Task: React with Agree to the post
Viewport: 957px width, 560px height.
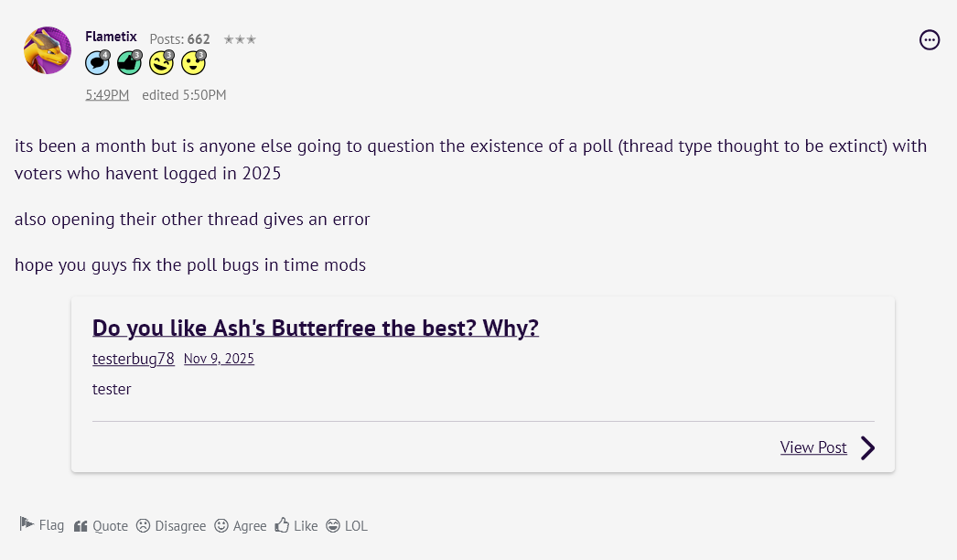Action: click(x=241, y=526)
